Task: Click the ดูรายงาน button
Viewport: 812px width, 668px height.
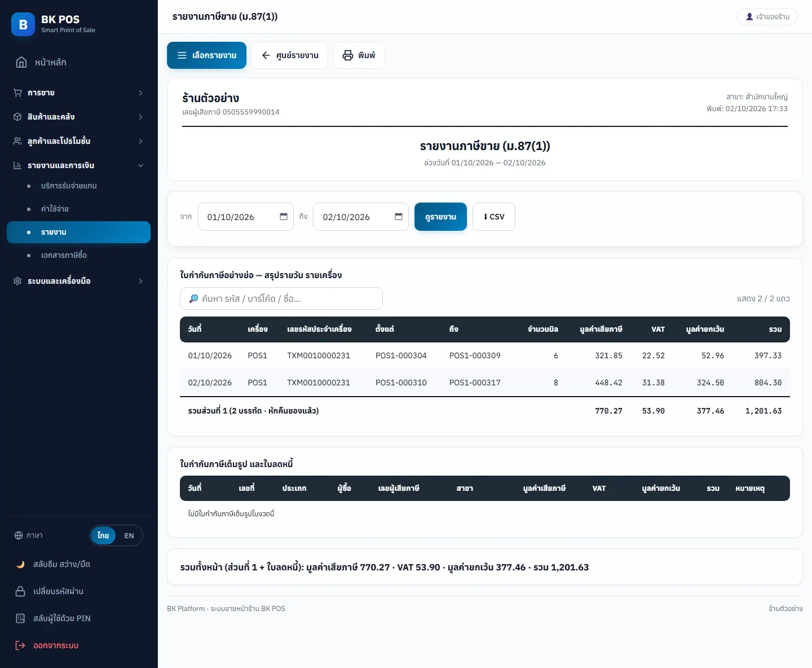Action: [x=440, y=217]
